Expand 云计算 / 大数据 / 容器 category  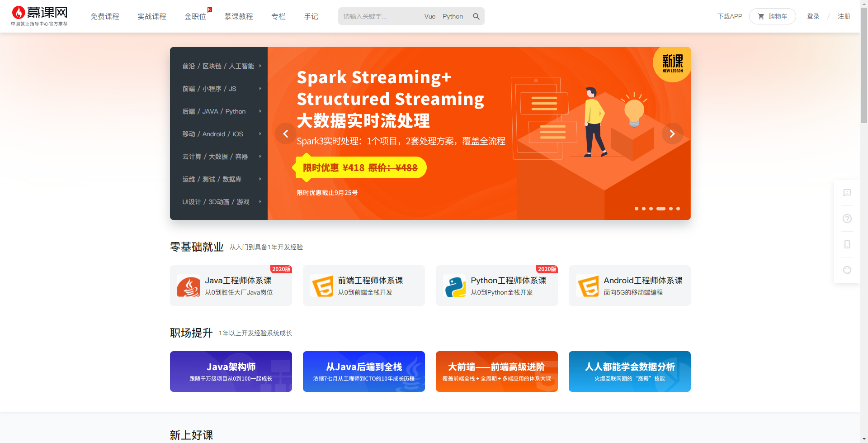[x=219, y=157]
